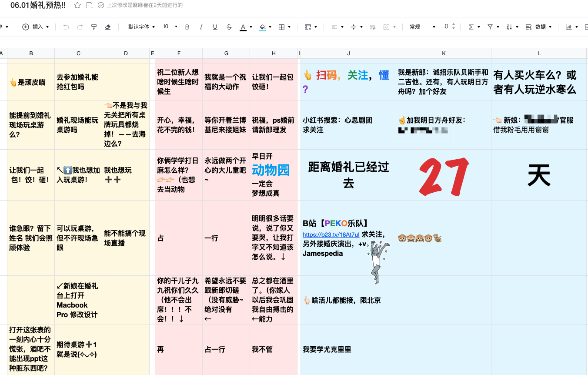Star this document as a favorite
Screen dimensions: 588x375
coord(77,5)
